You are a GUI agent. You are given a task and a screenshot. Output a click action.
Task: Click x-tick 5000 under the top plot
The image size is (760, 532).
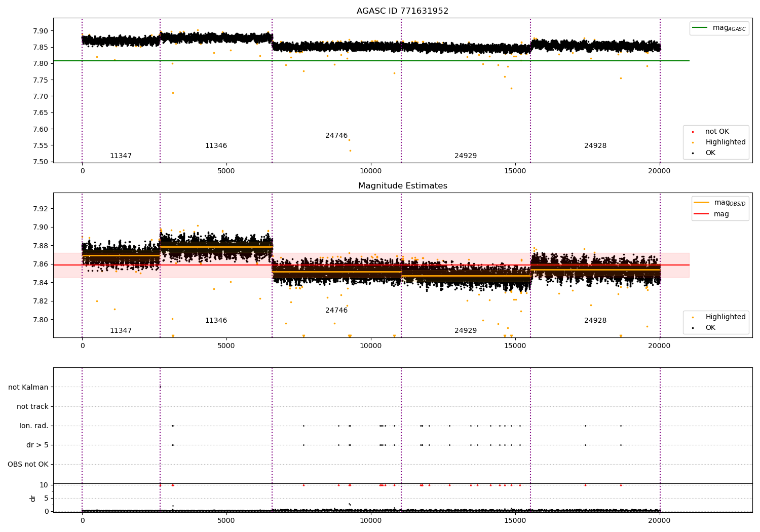(226, 171)
